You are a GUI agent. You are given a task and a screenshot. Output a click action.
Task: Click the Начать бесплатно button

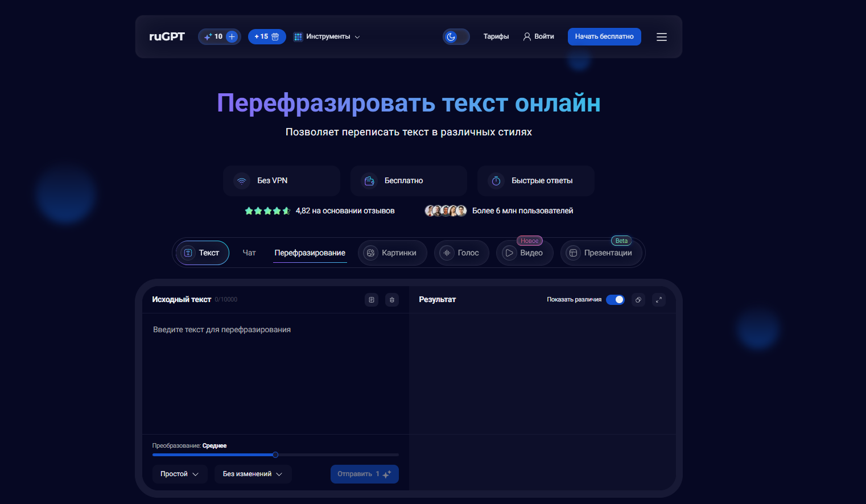click(x=604, y=36)
